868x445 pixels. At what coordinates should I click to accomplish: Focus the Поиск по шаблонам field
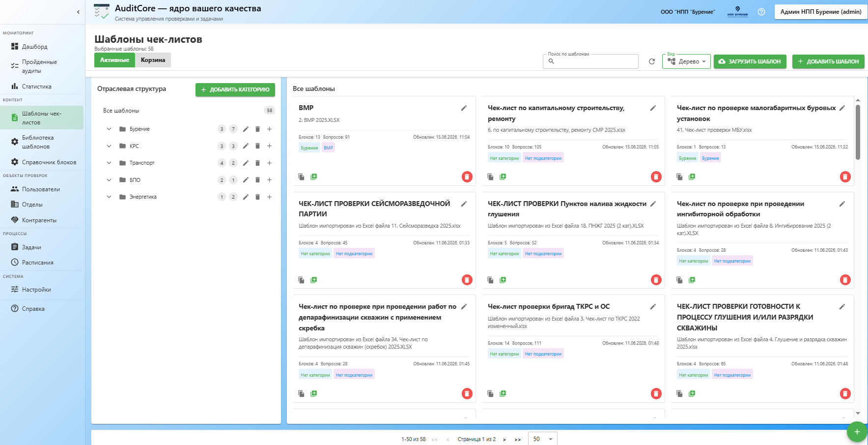(x=590, y=61)
